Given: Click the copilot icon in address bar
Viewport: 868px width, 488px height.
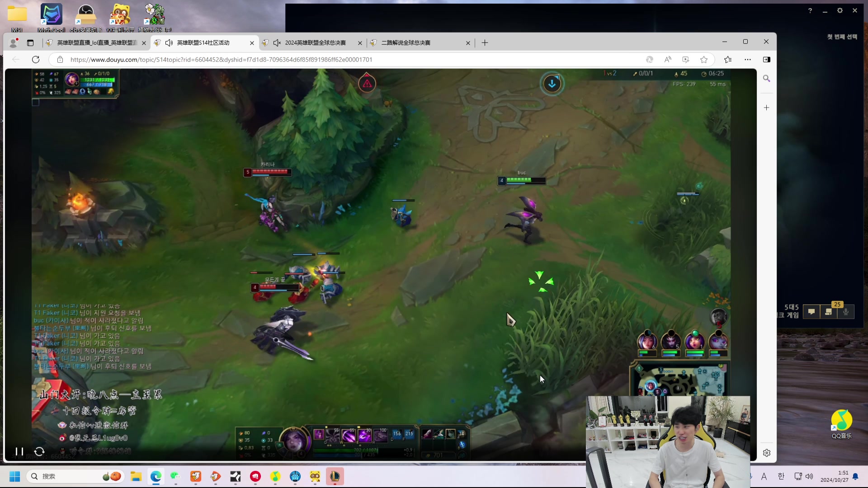Looking at the screenshot, I should [650, 60].
